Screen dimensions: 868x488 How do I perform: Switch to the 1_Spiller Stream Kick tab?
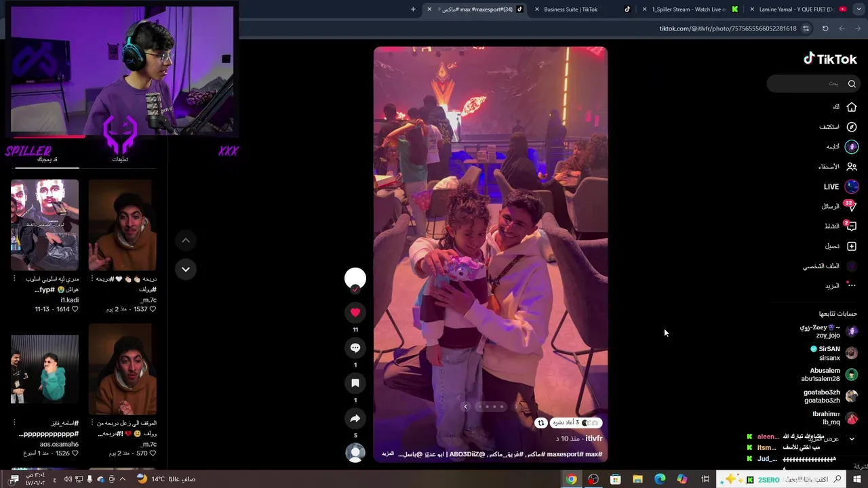pyautogui.click(x=690, y=9)
